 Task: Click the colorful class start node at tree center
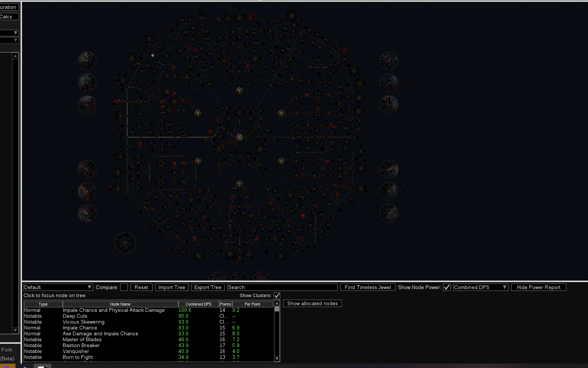[x=240, y=137]
